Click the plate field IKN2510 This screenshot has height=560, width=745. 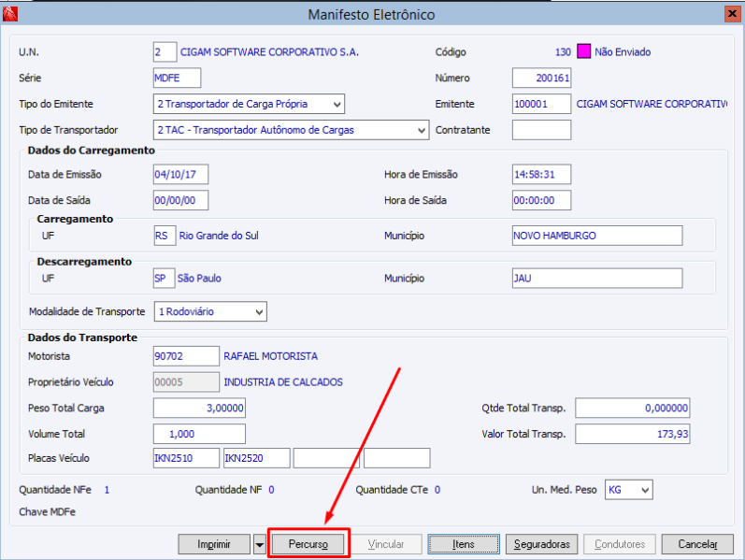(186, 458)
